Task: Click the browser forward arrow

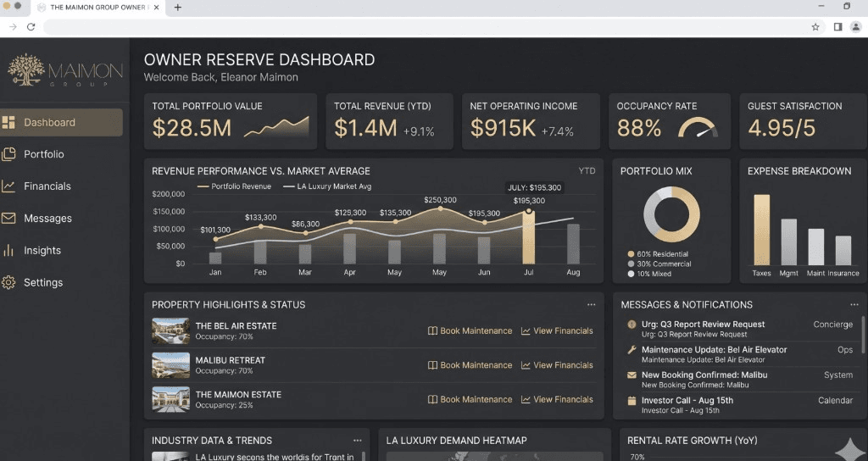Action: click(x=13, y=26)
